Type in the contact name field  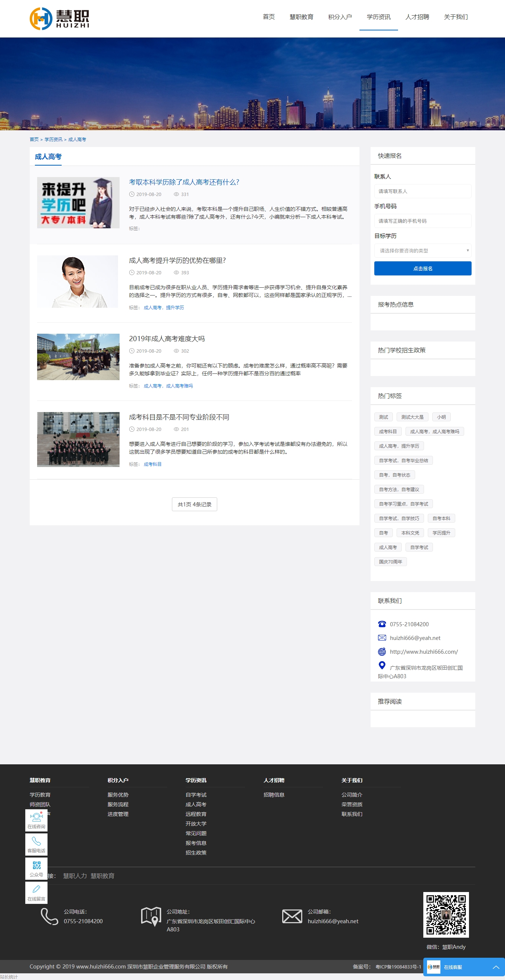tap(423, 191)
